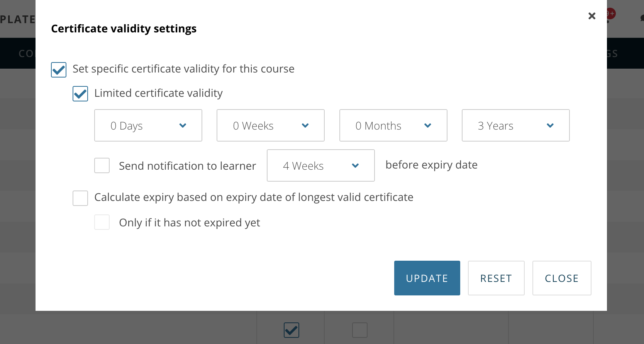Viewport: 644px width, 344px height.
Task: Check Calculate expiry based on longest certificate
Action: click(80, 198)
